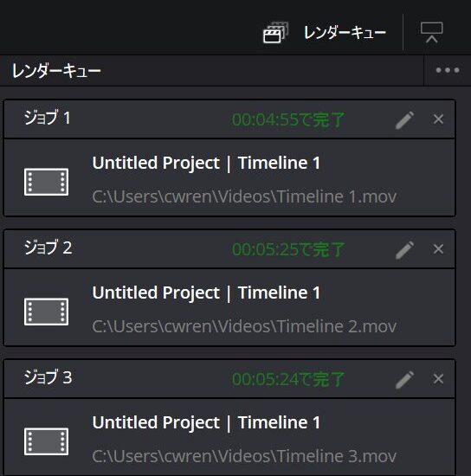Select the ジョブ 2 header label

tap(48, 248)
